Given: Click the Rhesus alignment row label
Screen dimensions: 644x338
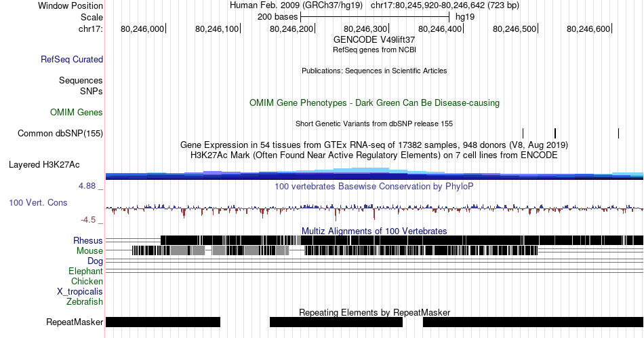Looking at the screenshot, I should point(88,240).
